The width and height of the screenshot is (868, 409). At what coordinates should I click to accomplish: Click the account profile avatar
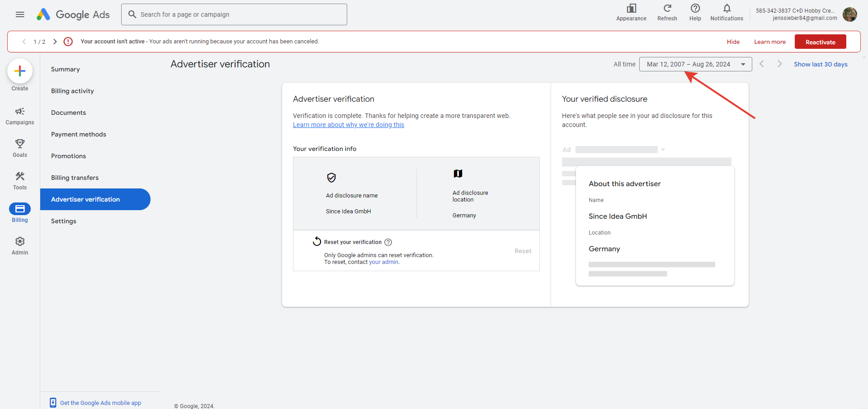click(x=850, y=14)
